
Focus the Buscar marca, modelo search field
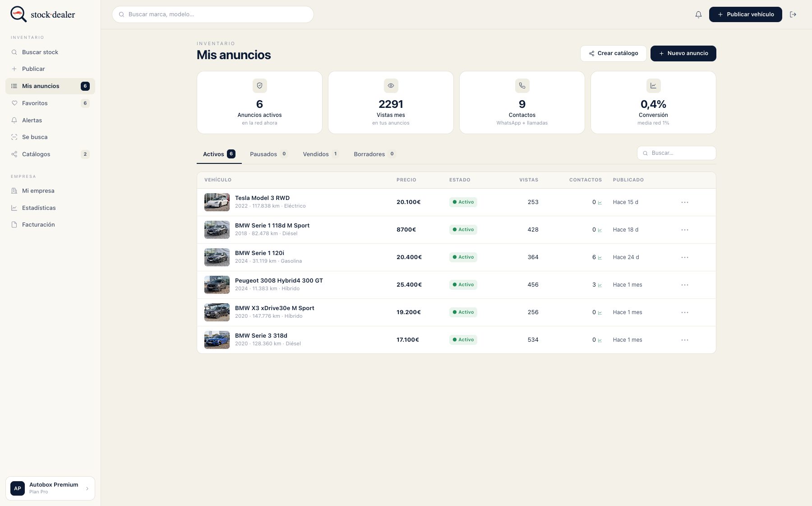(213, 14)
